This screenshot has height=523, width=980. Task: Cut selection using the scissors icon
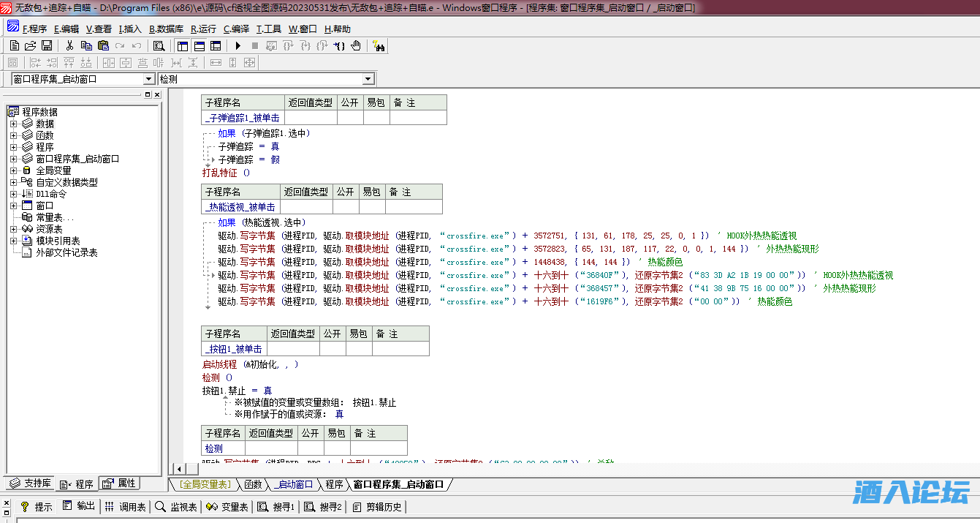click(69, 45)
